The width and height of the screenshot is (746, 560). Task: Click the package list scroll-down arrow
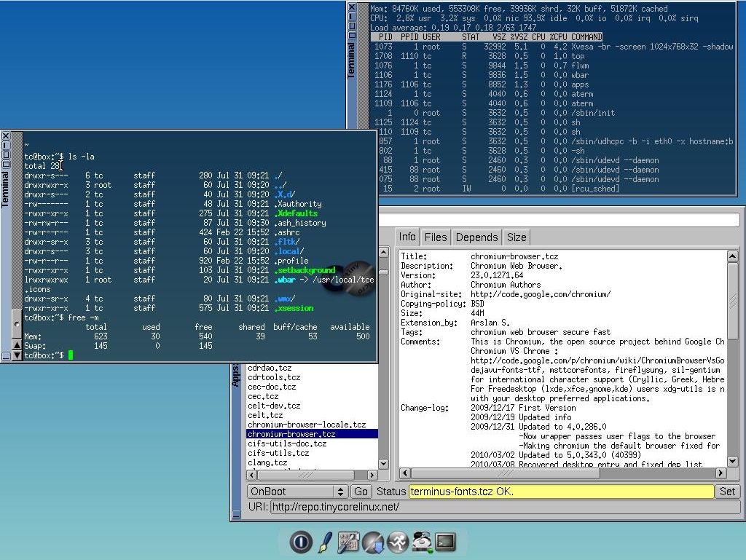383,464
